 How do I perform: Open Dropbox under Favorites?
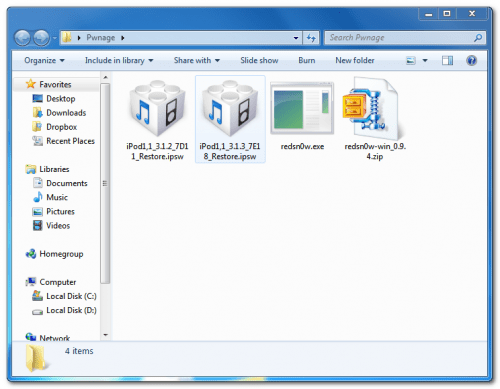pos(62,127)
